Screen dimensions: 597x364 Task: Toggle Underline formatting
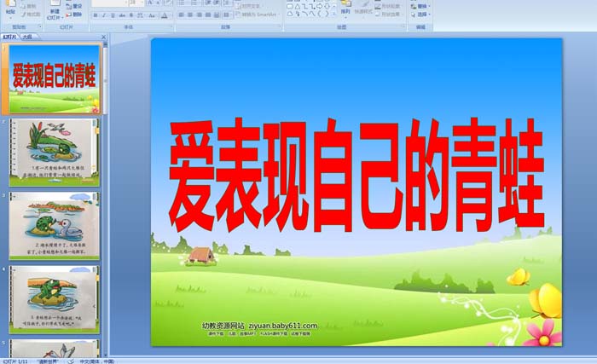[x=113, y=15]
